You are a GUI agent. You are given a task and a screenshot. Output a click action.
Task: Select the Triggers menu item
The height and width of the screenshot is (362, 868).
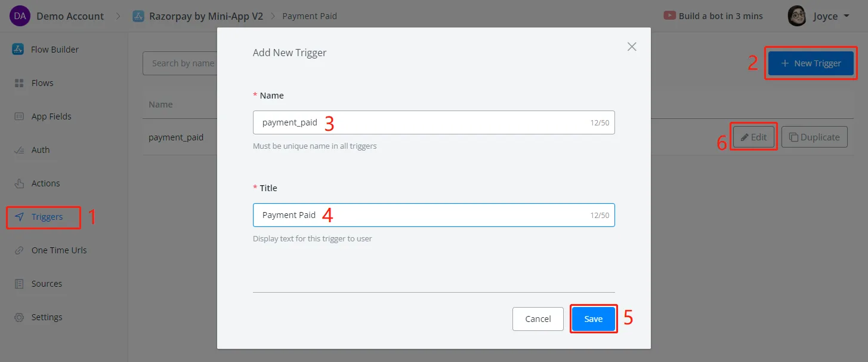(x=44, y=217)
